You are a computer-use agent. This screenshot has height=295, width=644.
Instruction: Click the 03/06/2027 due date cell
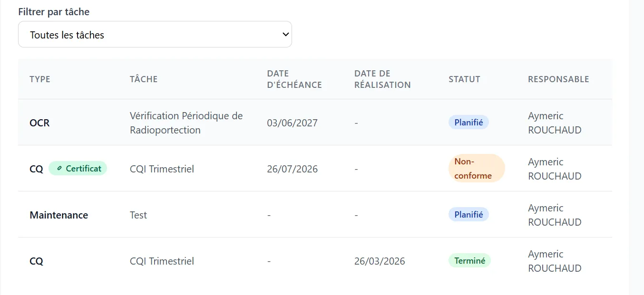point(292,123)
